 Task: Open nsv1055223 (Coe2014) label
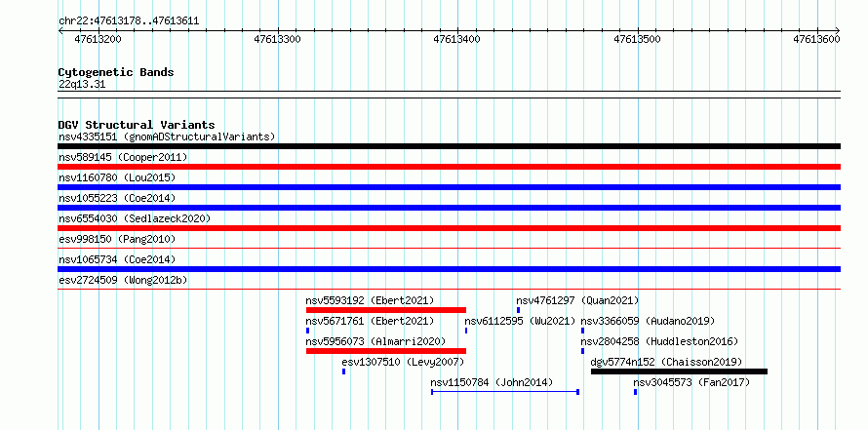117,198
